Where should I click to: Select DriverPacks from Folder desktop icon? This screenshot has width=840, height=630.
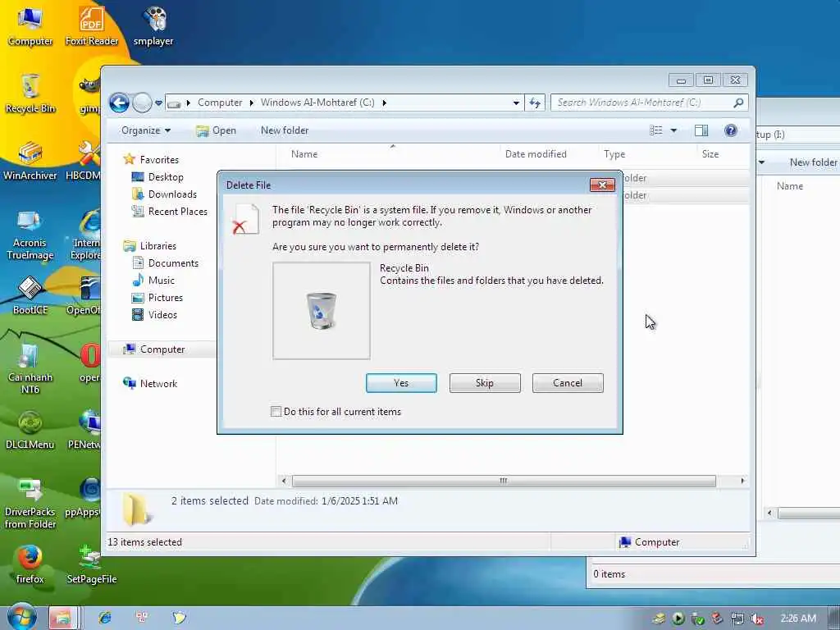[x=30, y=504]
